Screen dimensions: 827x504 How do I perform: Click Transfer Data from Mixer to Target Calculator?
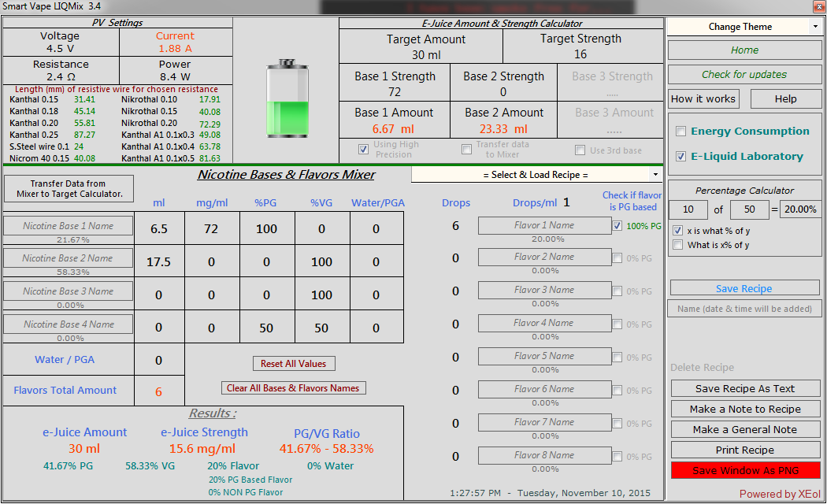coord(69,189)
